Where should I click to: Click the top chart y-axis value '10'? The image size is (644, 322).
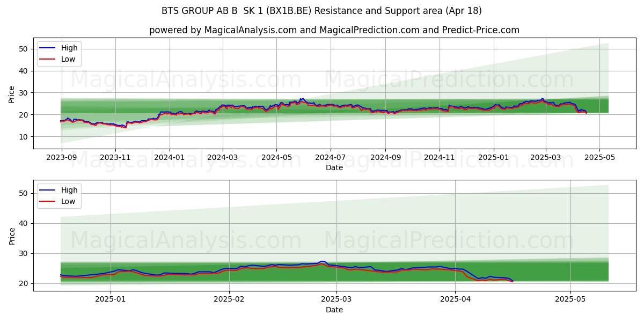[25, 137]
